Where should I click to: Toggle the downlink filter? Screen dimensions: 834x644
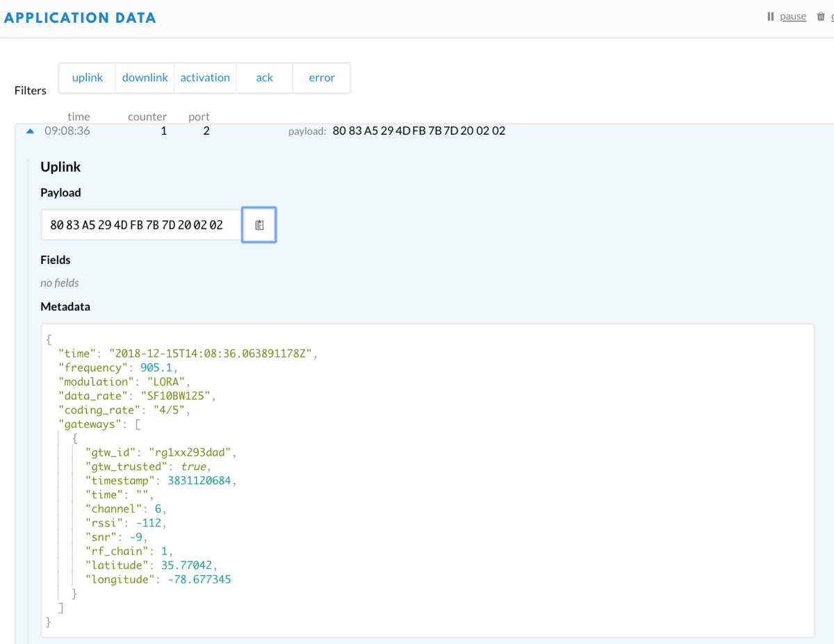pyautogui.click(x=145, y=78)
